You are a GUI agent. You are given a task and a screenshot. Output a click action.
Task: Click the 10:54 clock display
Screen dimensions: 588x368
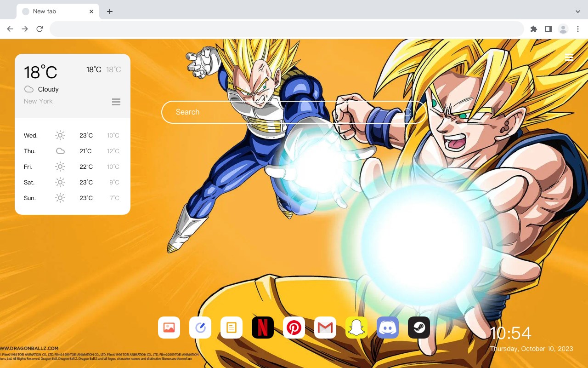coord(510,333)
